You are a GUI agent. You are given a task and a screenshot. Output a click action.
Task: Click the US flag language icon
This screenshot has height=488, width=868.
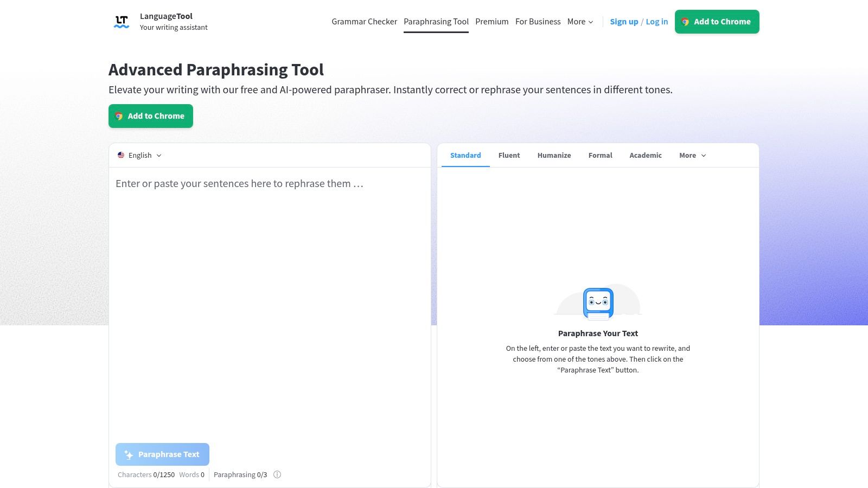tap(121, 155)
